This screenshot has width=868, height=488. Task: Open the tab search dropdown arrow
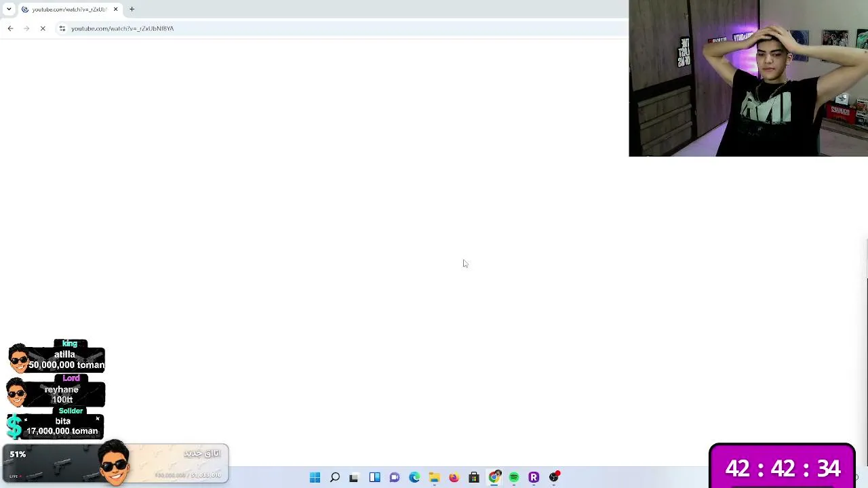pos(9,9)
